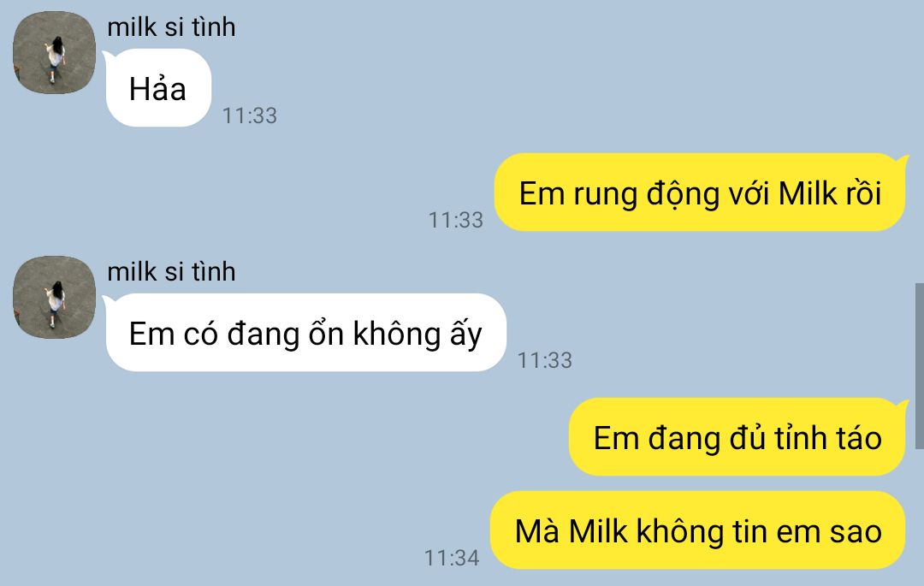Click the 11:34 timestamp near the last message
The width and height of the screenshot is (924, 586).
point(452,558)
